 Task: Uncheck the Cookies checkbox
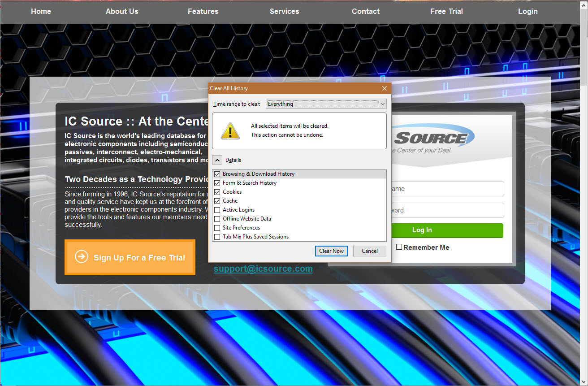click(x=217, y=192)
